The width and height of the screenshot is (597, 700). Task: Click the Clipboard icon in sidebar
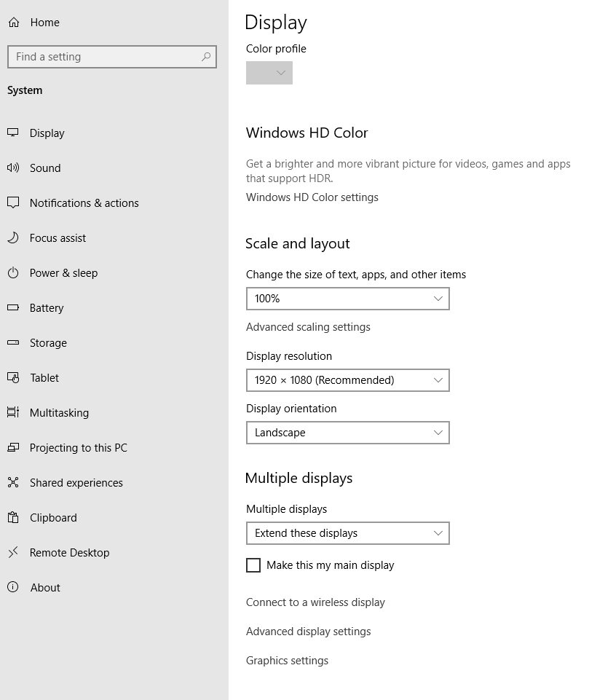pos(13,518)
